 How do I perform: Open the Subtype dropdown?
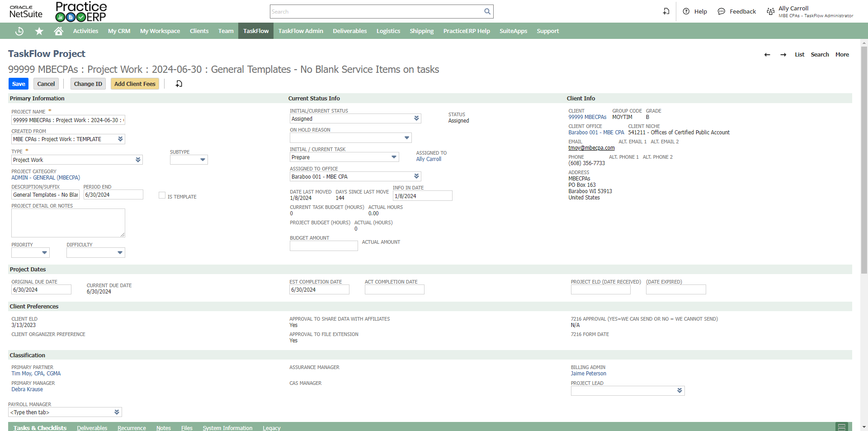tap(203, 160)
